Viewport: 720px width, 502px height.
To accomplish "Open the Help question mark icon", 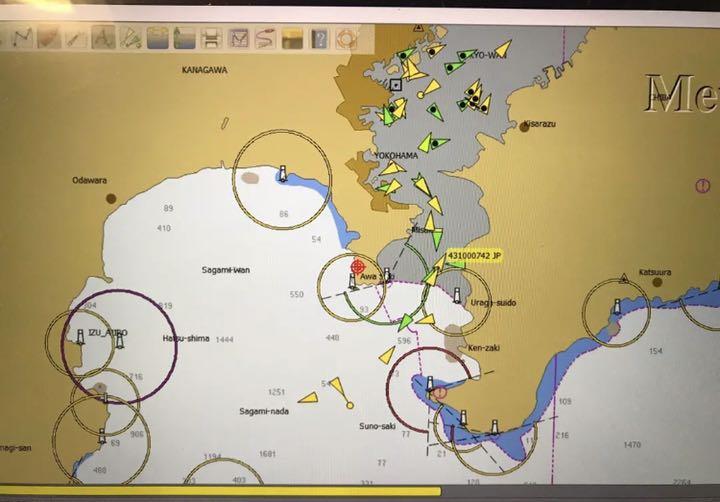I will [x=319, y=40].
